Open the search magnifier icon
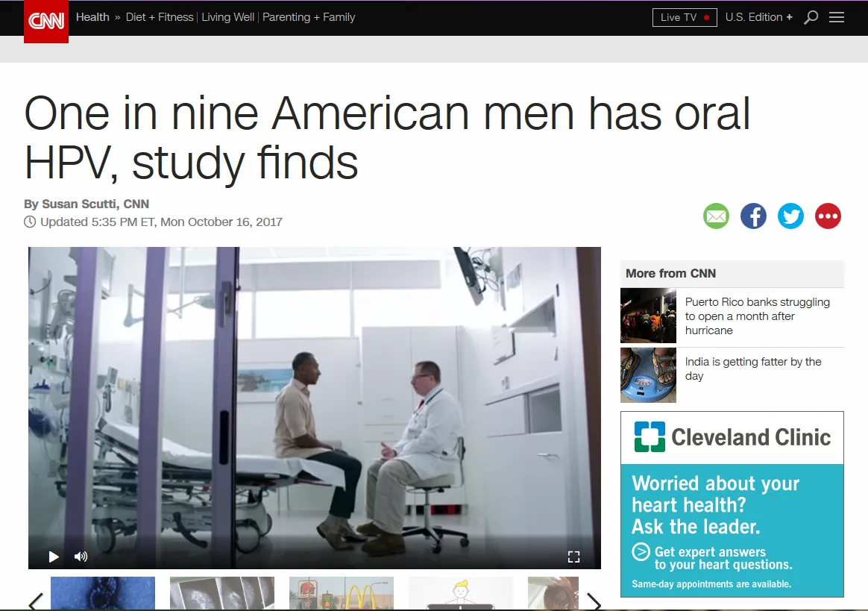This screenshot has width=868, height=611. 811,18
